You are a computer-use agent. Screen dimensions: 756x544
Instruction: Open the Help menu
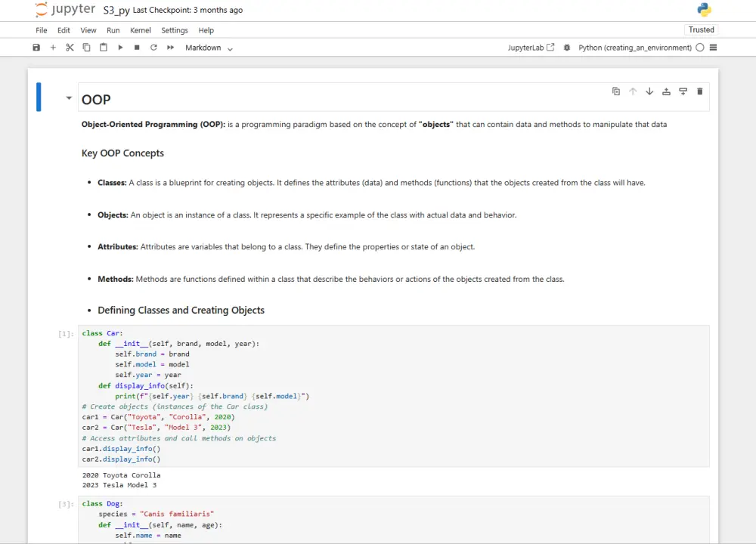coord(206,30)
